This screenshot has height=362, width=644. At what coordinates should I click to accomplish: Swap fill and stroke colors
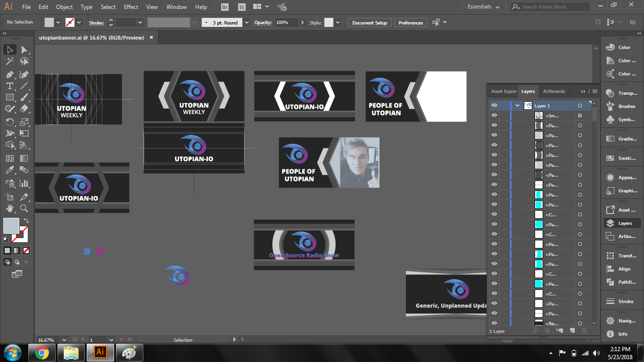[26, 220]
